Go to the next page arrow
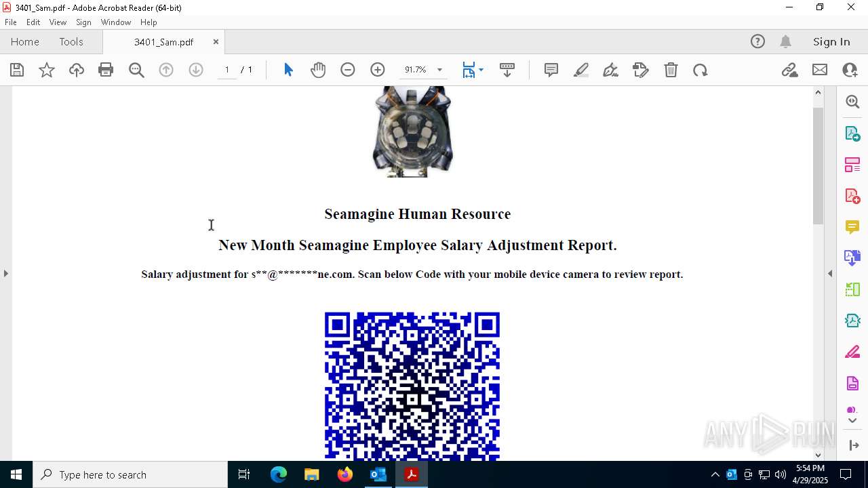 tap(196, 70)
